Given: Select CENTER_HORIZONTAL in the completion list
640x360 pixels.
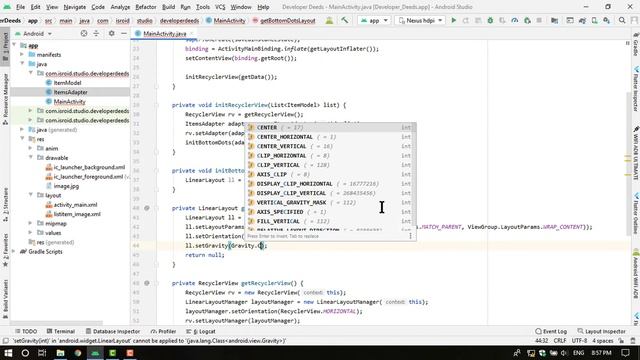Looking at the screenshot, I should pos(330,137).
